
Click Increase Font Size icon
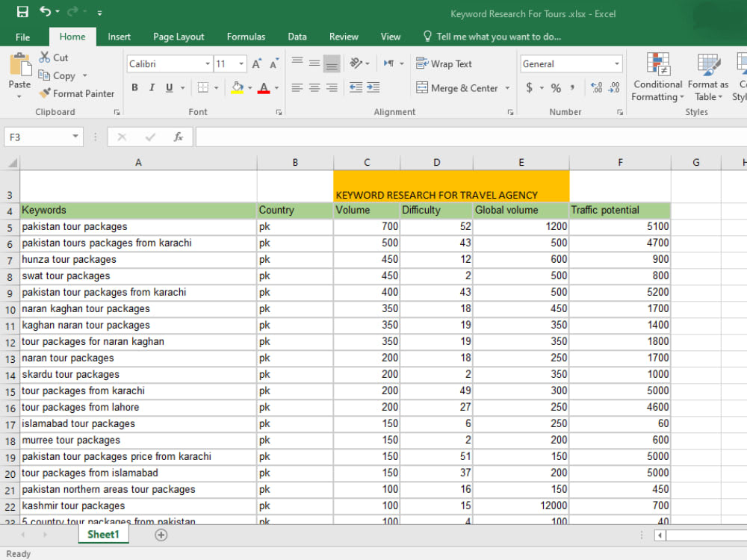coord(257,63)
